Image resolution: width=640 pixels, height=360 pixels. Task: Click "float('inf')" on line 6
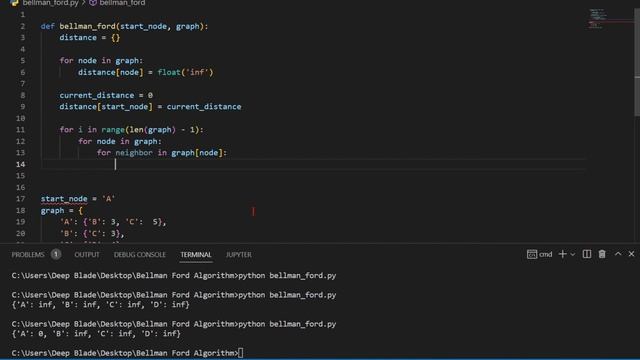[185, 72]
